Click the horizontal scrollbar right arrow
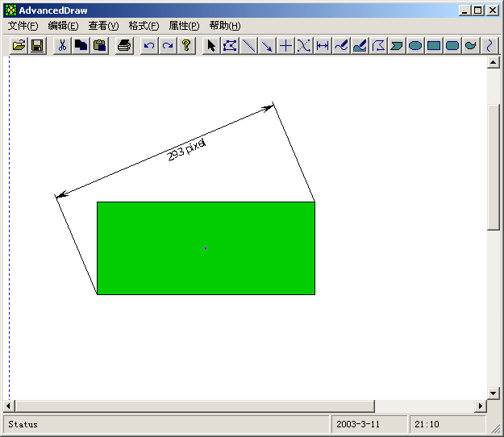The height and width of the screenshot is (437, 504). click(x=481, y=406)
